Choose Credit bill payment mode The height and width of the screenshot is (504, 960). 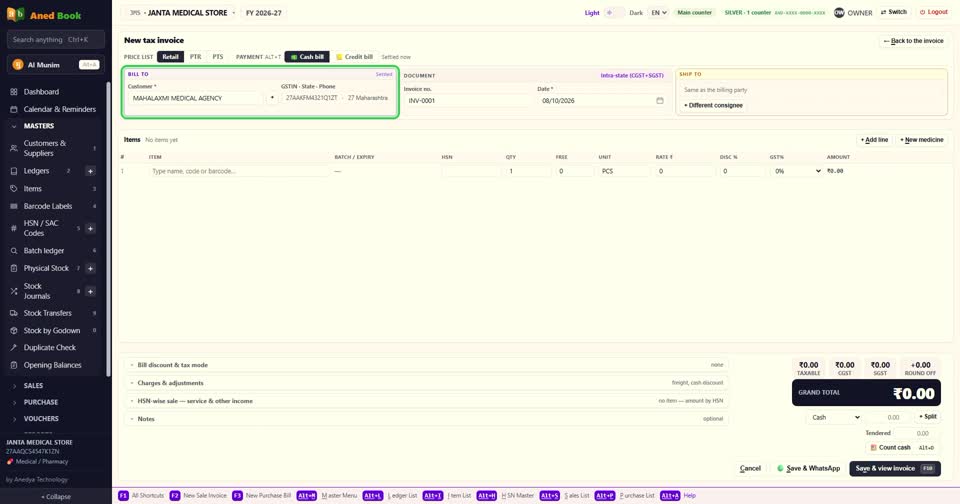(x=354, y=57)
